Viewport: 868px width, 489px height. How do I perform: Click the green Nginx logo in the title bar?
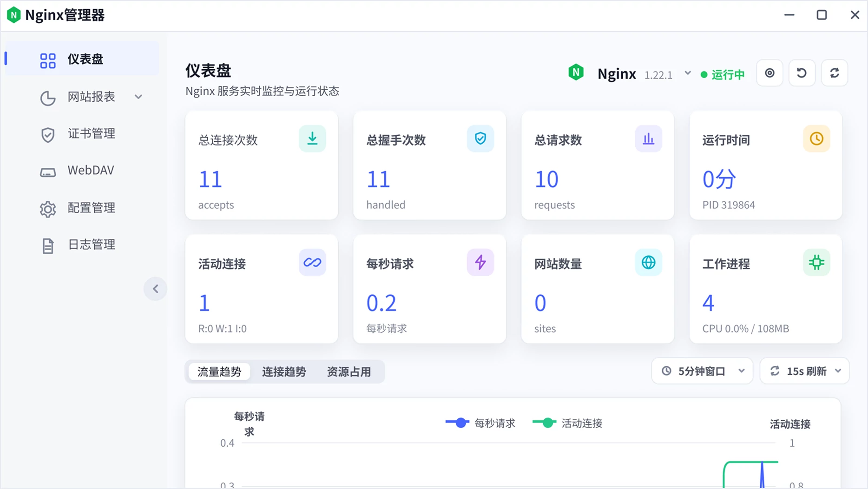tap(13, 15)
